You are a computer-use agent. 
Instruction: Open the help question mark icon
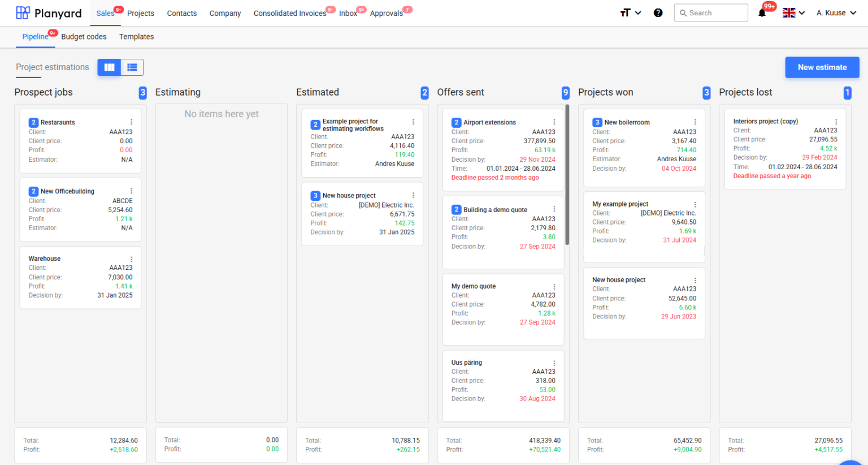pos(658,13)
